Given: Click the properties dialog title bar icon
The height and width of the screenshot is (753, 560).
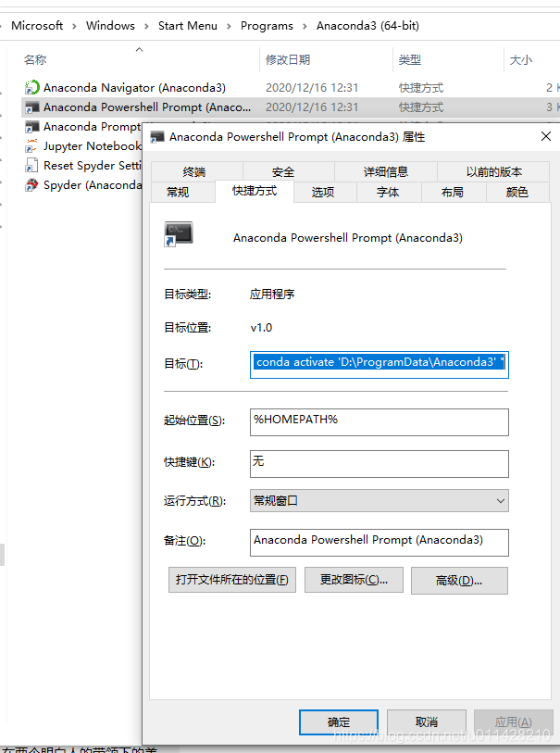Looking at the screenshot, I should 157,137.
